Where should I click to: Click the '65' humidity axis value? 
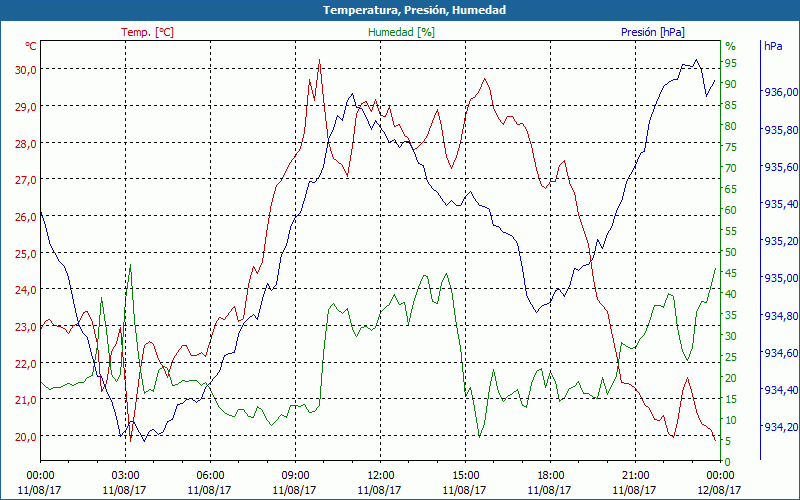tap(731, 189)
